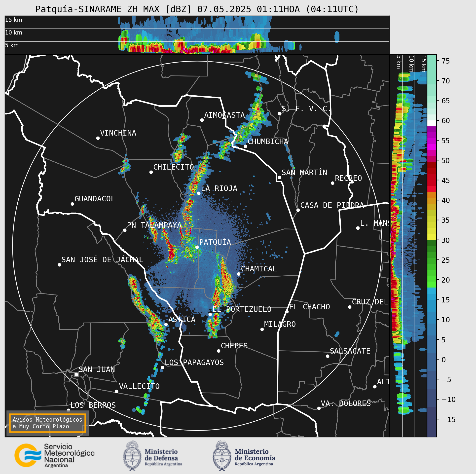Open the Avisos Meteorológicos a Muy Corto Plazo box

[47, 423]
